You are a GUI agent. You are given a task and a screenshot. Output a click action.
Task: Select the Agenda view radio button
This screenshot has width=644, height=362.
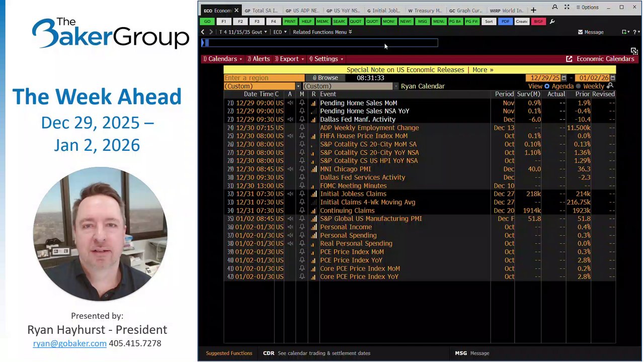click(547, 86)
